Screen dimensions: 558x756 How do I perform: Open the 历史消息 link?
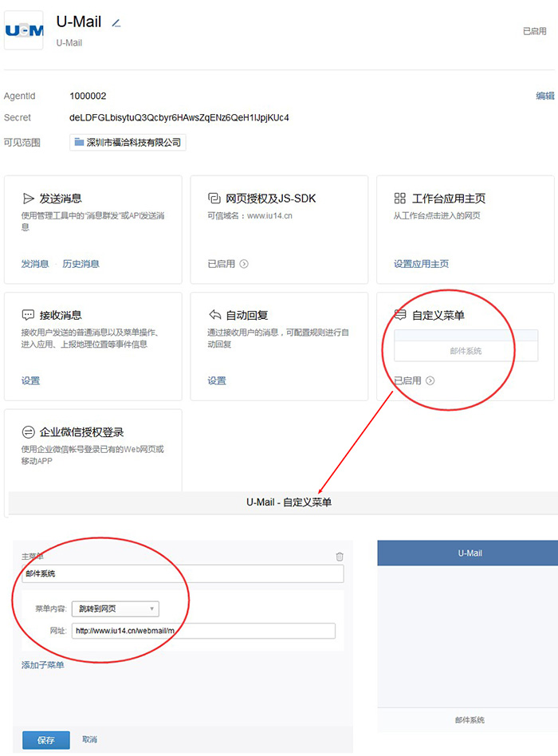click(81, 264)
